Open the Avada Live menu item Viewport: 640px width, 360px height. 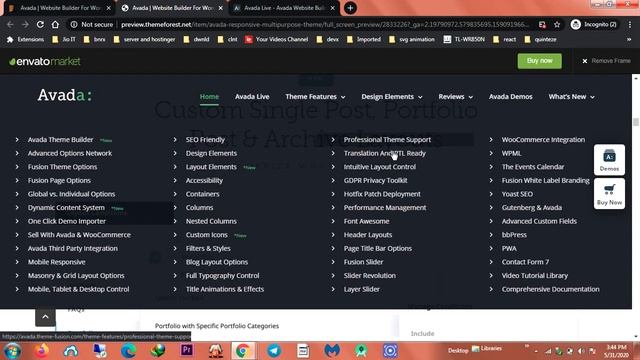[x=252, y=97]
